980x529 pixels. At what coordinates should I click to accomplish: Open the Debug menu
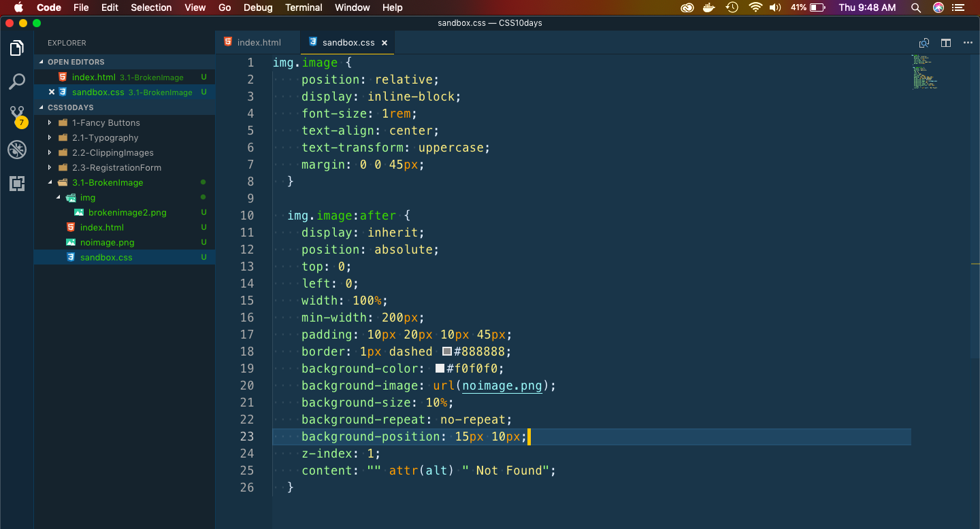258,7
